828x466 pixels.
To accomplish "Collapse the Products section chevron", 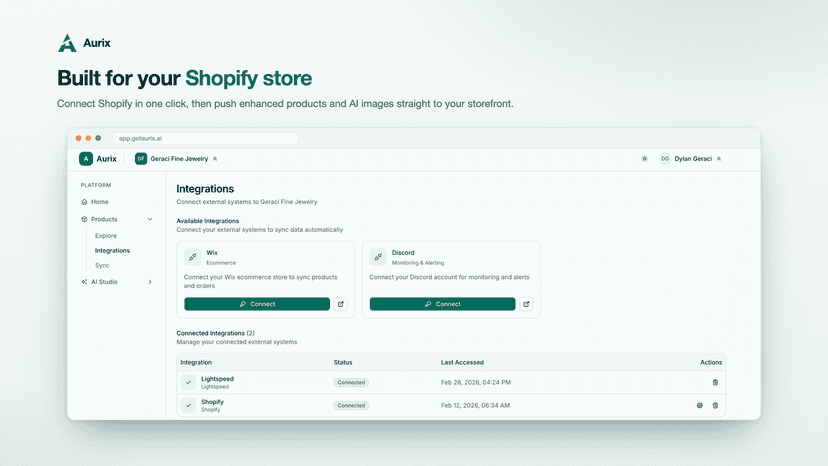I will pos(150,219).
